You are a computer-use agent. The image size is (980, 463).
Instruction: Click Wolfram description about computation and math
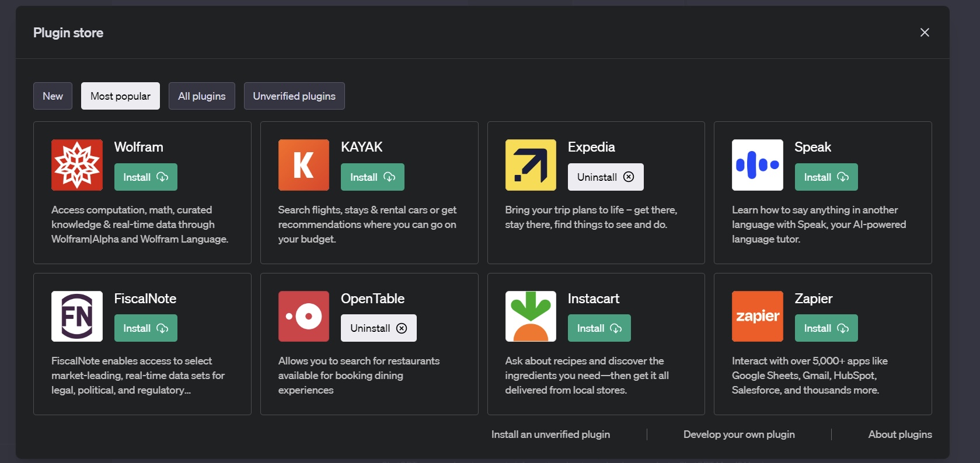pos(140,225)
